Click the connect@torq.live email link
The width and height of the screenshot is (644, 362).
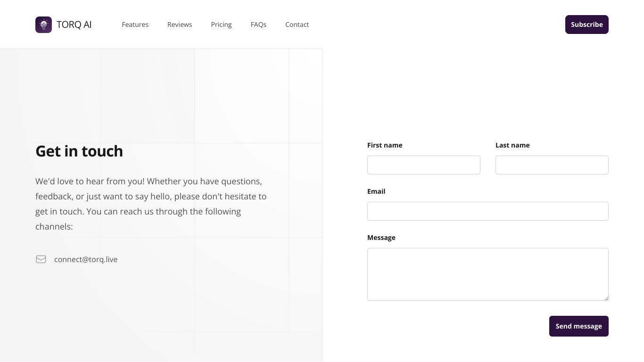[x=86, y=259]
